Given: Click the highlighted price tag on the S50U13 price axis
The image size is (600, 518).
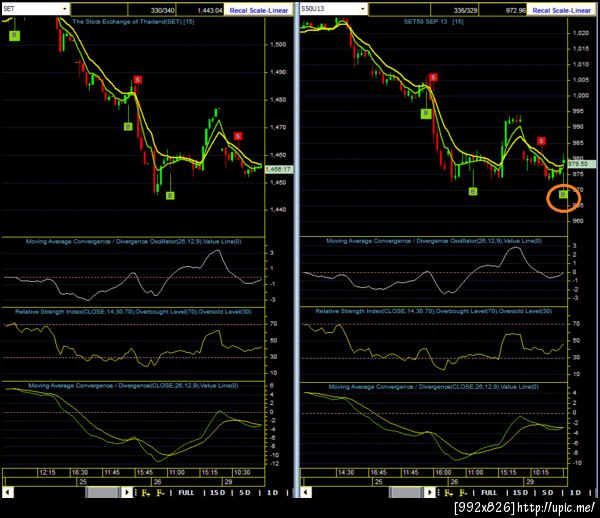Looking at the screenshot, I should click(x=581, y=164).
